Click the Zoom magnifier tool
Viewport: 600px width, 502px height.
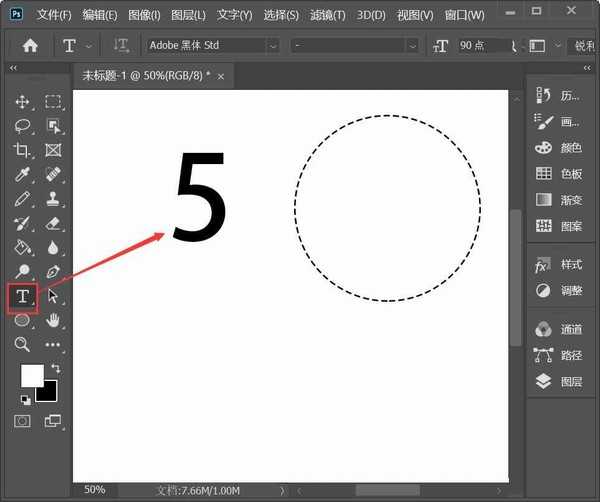click(22, 344)
